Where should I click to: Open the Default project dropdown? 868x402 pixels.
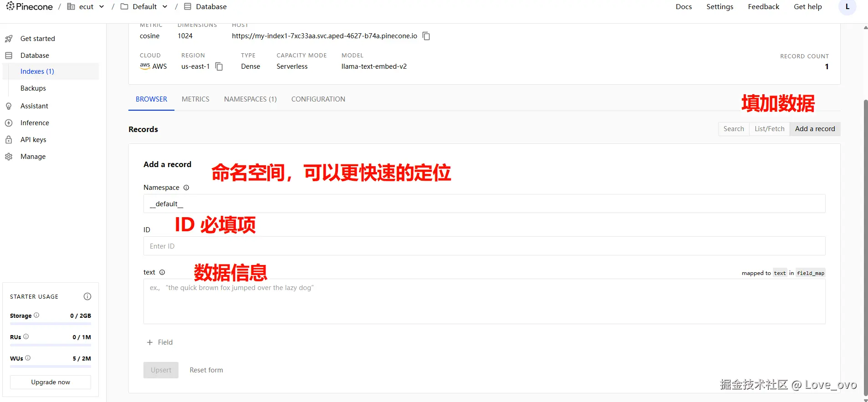pos(144,6)
